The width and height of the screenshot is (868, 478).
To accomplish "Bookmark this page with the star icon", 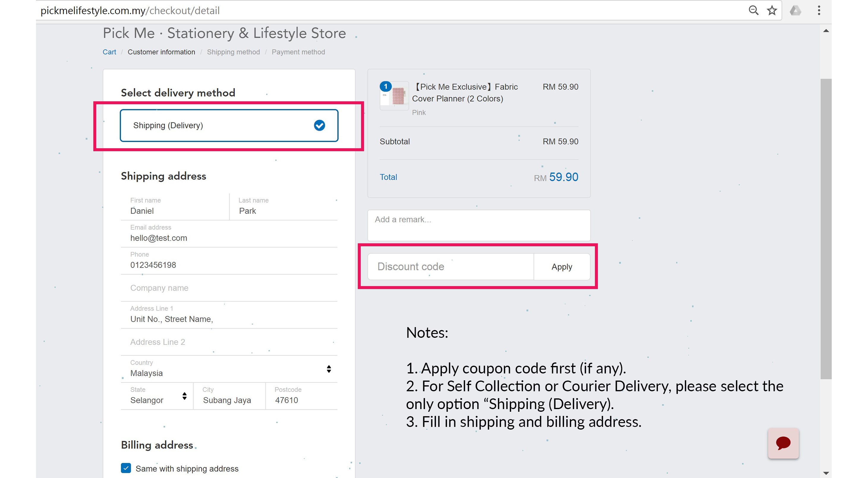I will [772, 10].
